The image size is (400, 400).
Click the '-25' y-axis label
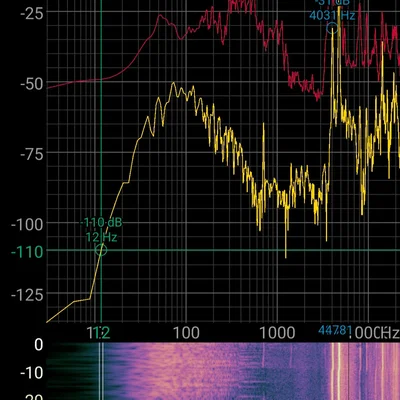pos(32,13)
